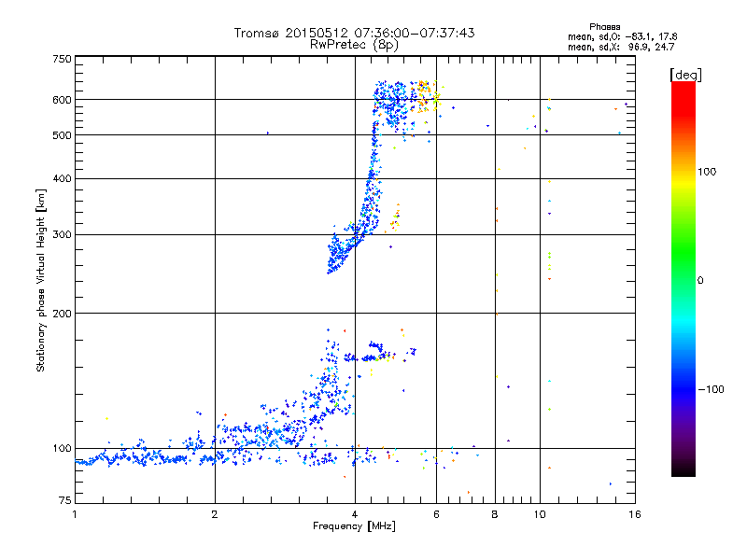
Task: Click the 'mean, sd,X: 96.9, 24.7' line
Action: tap(621, 47)
